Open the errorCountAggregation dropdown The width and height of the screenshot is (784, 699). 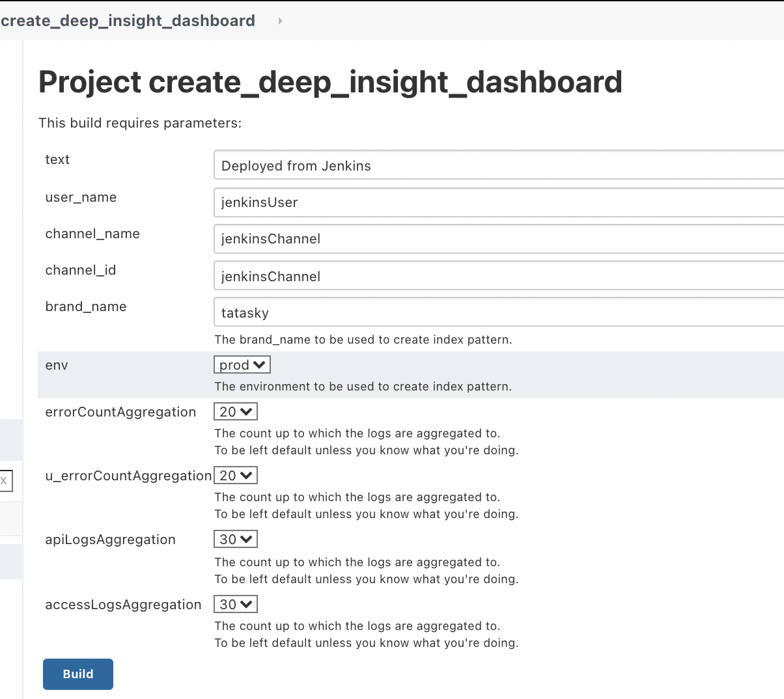pyautogui.click(x=236, y=412)
